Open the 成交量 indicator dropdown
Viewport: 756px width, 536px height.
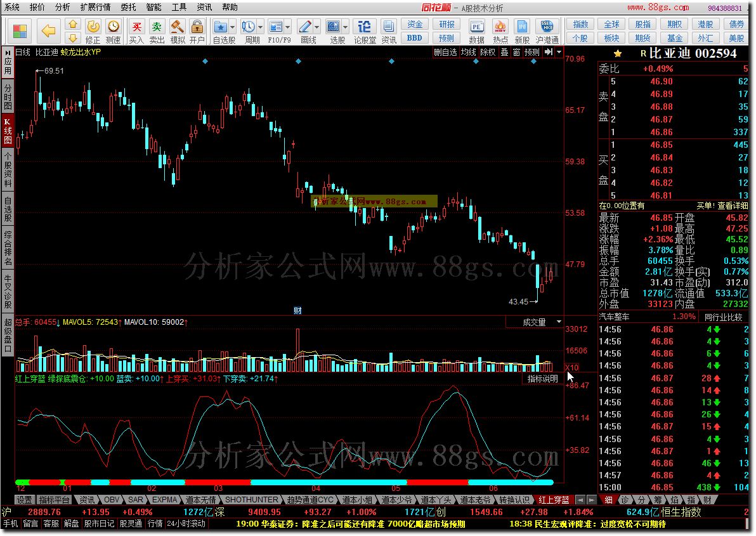point(559,322)
